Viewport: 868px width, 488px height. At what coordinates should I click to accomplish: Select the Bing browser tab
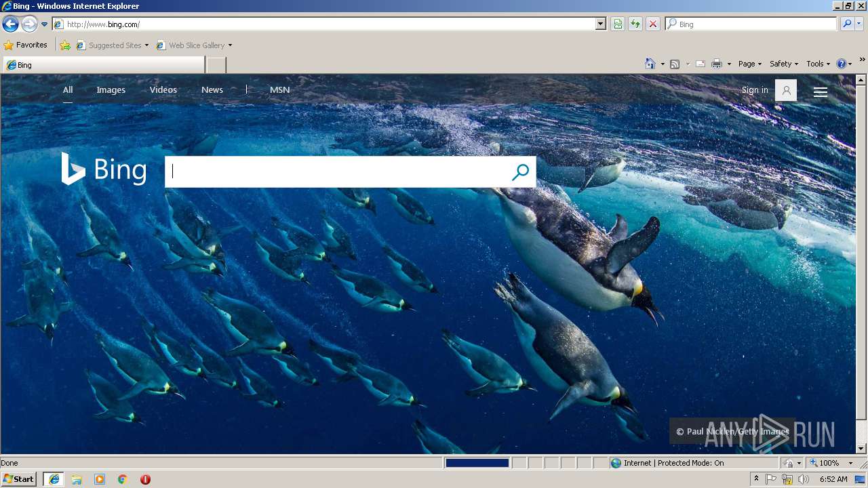tap(104, 65)
